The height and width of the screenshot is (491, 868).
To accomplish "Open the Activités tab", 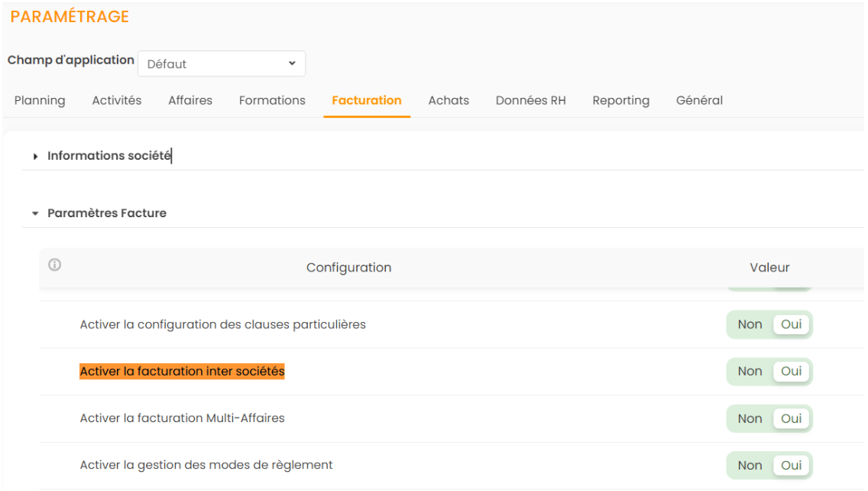I will (117, 100).
